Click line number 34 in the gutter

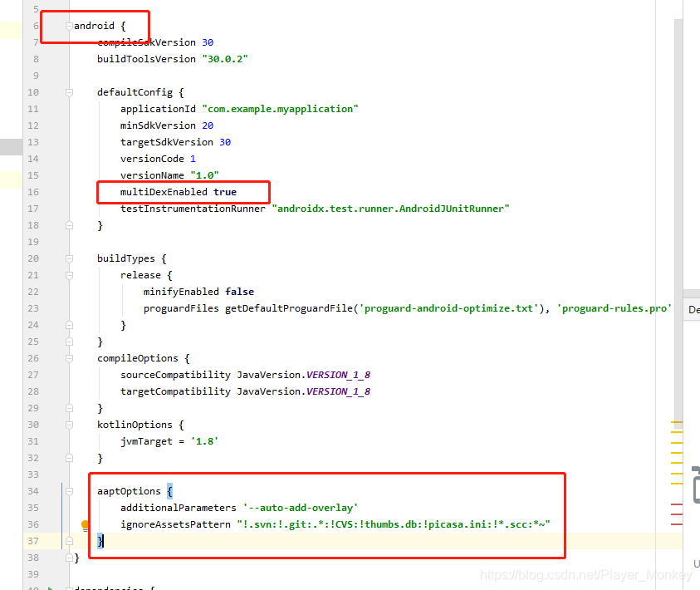[x=33, y=491]
